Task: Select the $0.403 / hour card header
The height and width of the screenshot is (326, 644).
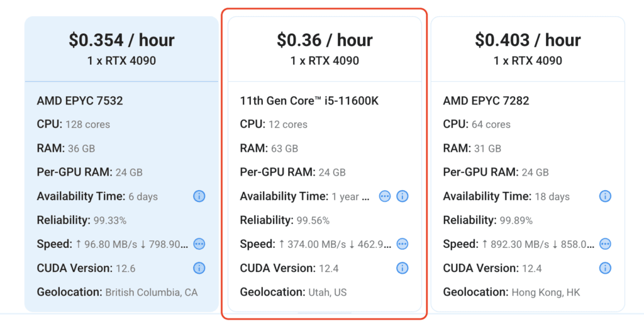Action: [528, 49]
